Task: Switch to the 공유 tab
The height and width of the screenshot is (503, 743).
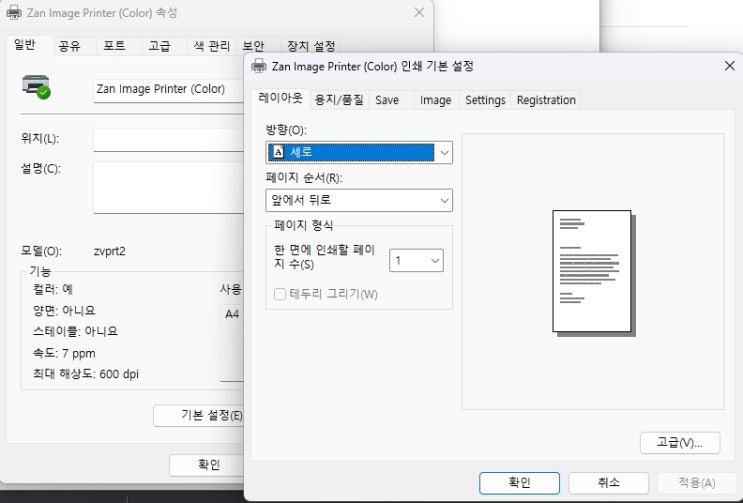Action: point(69,46)
